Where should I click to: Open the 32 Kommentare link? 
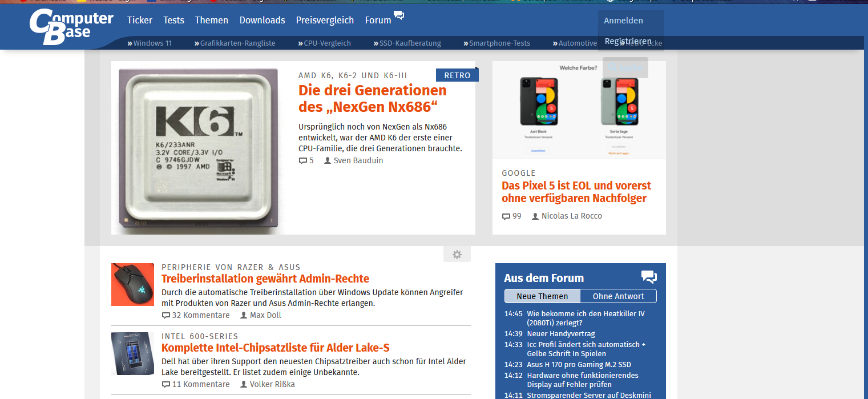tap(196, 316)
